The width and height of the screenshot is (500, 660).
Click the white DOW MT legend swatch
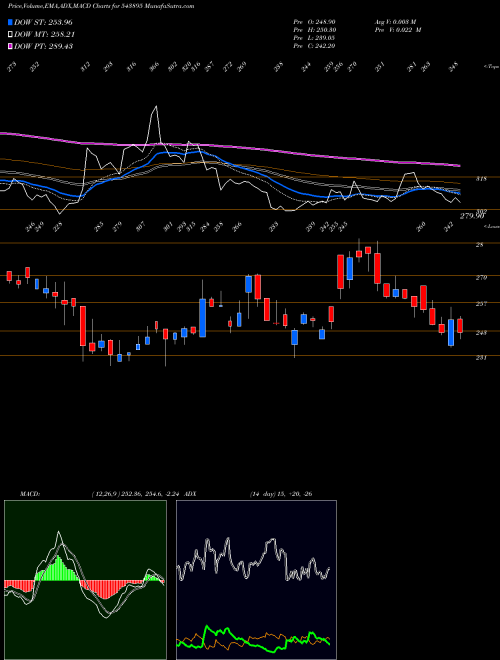(11, 34)
